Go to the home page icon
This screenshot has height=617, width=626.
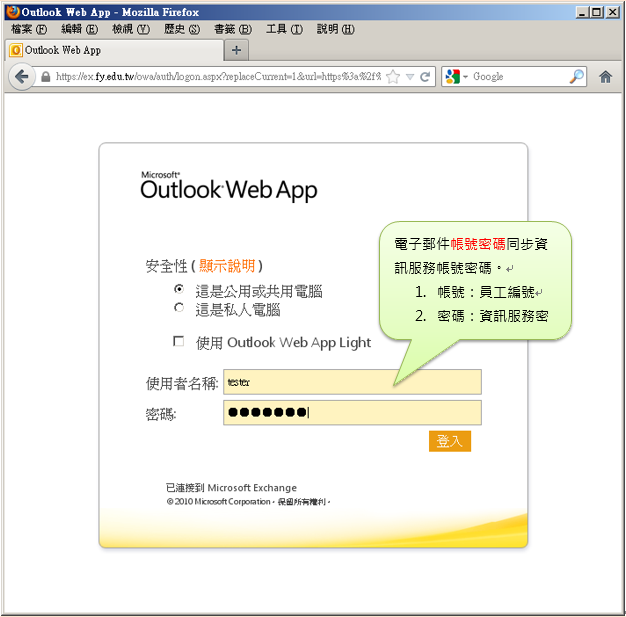coord(605,77)
